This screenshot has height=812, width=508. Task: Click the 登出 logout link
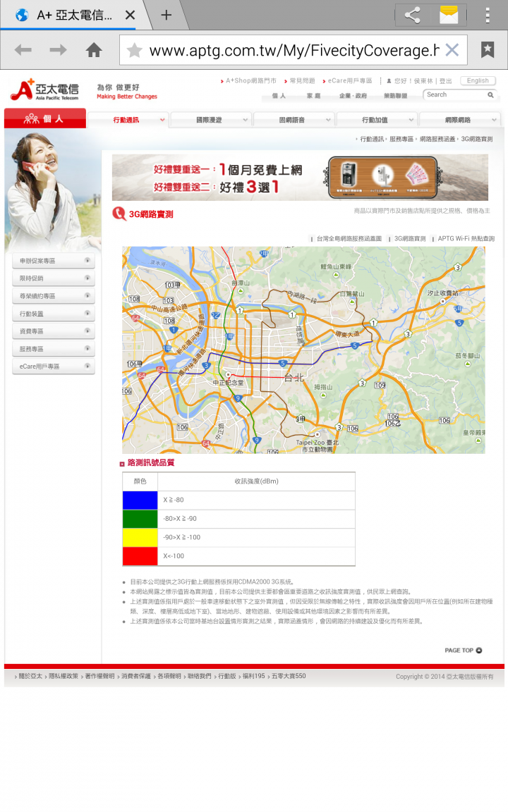tap(446, 81)
